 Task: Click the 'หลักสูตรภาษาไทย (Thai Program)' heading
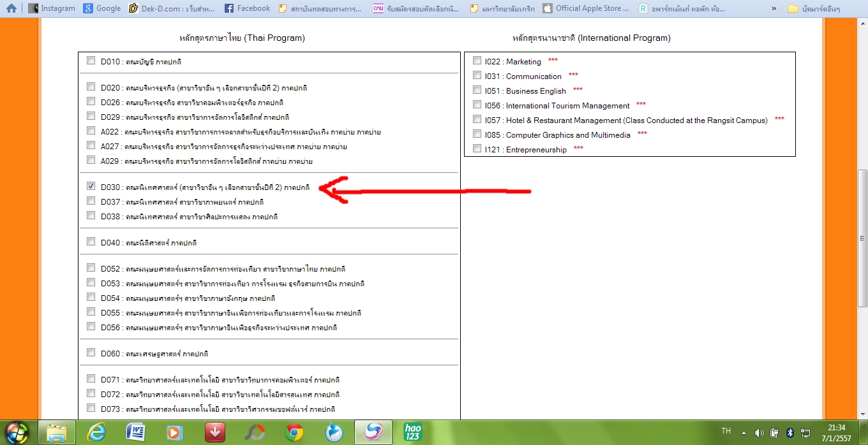(242, 38)
